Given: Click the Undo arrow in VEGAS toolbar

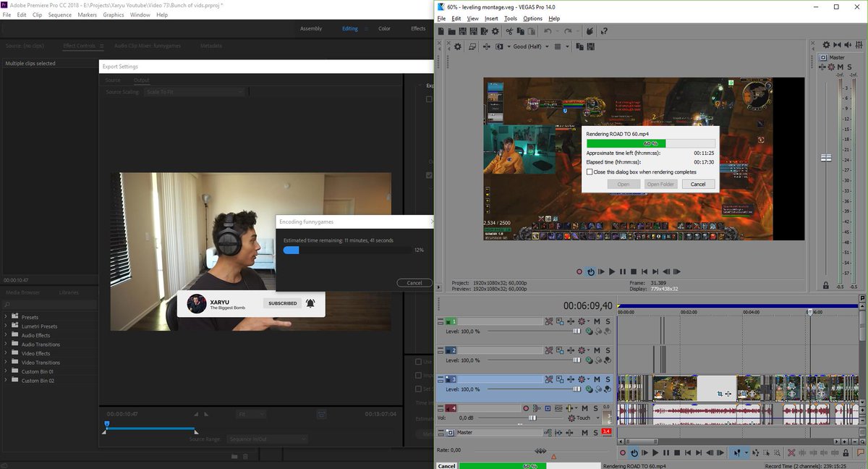Looking at the screenshot, I should point(548,31).
